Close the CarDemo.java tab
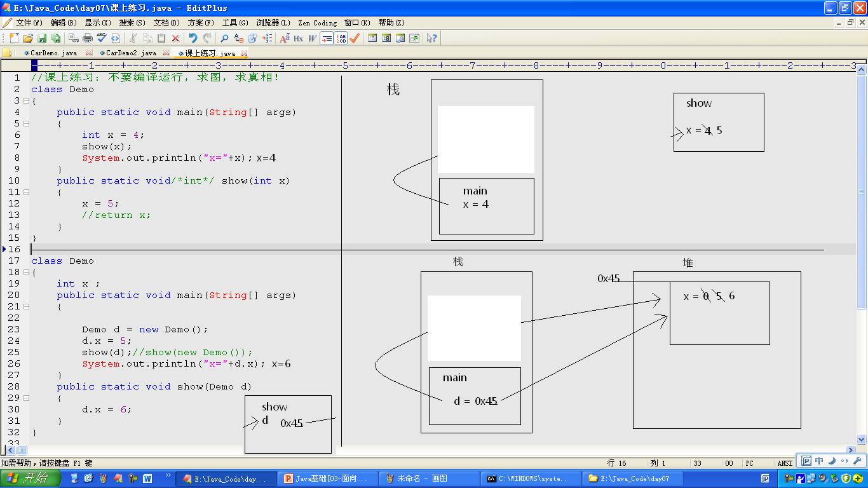 88,53
